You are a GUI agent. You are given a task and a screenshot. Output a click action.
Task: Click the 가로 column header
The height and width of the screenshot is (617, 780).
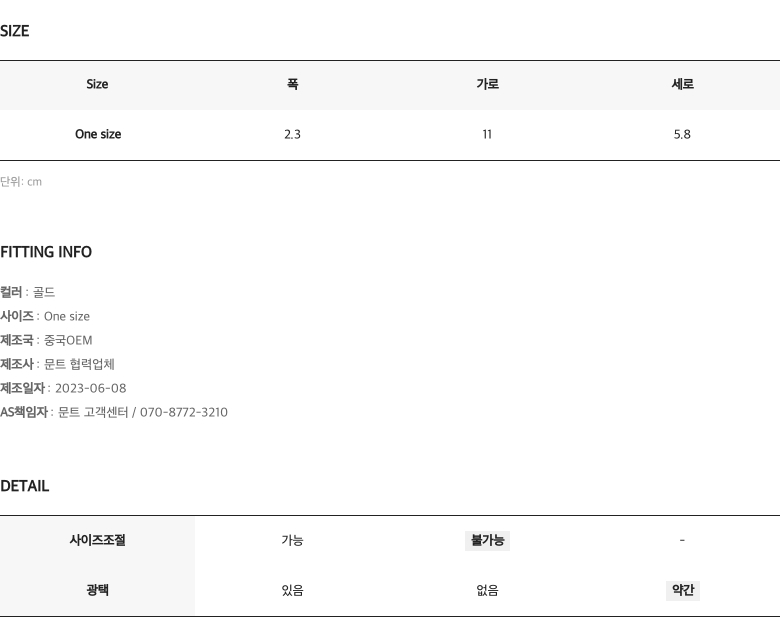488,84
